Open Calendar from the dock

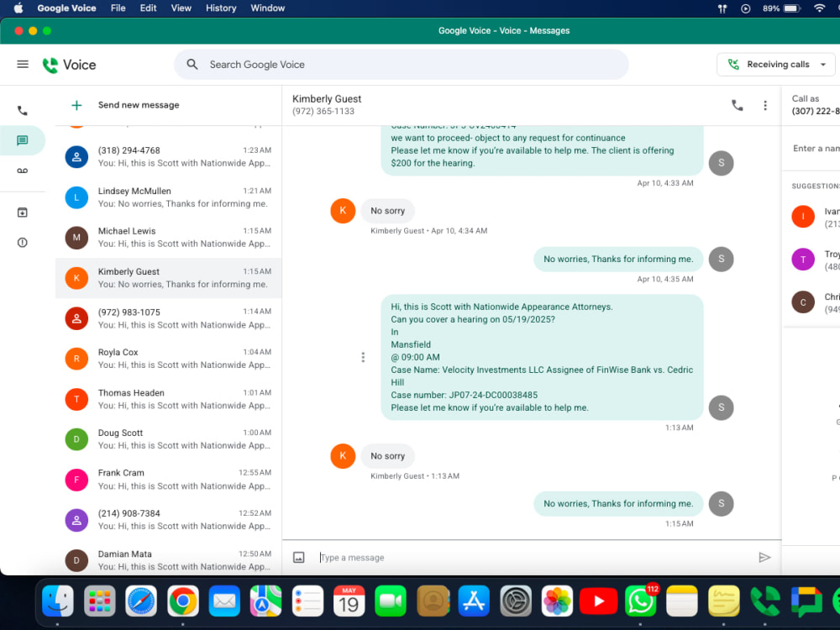tap(349, 601)
